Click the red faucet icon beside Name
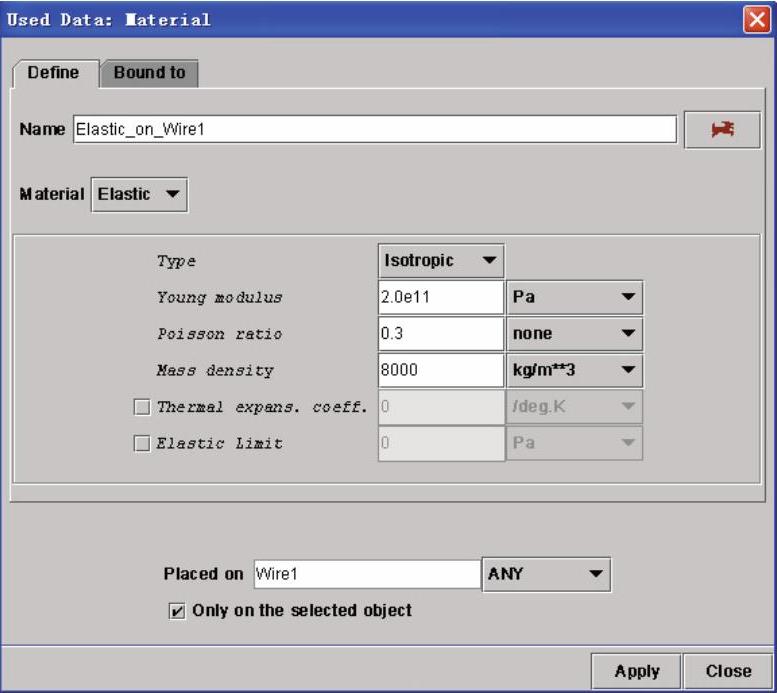 722,130
